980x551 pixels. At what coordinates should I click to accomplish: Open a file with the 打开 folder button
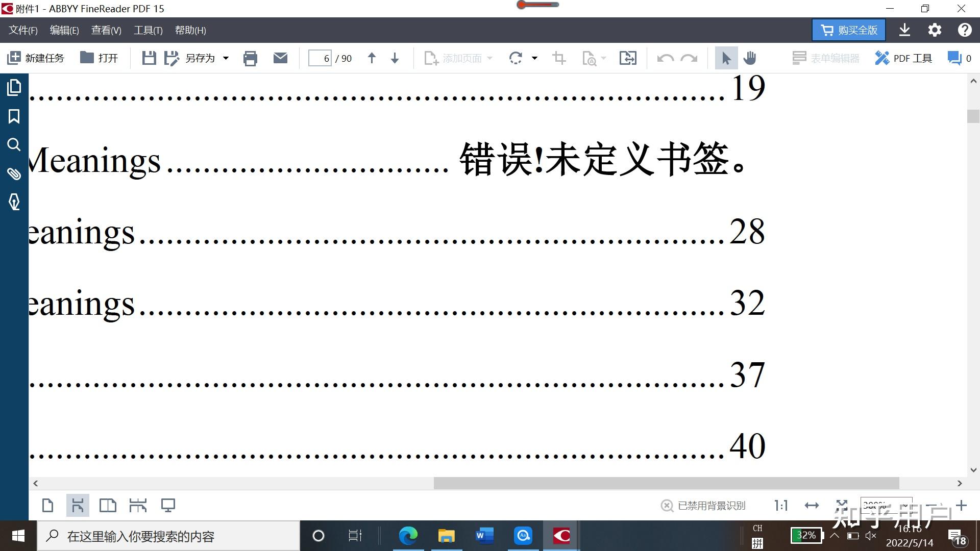[99, 58]
